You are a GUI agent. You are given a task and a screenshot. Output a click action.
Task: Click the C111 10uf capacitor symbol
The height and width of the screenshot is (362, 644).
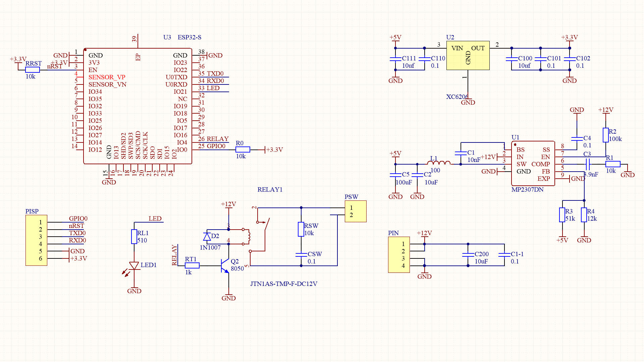click(395, 59)
